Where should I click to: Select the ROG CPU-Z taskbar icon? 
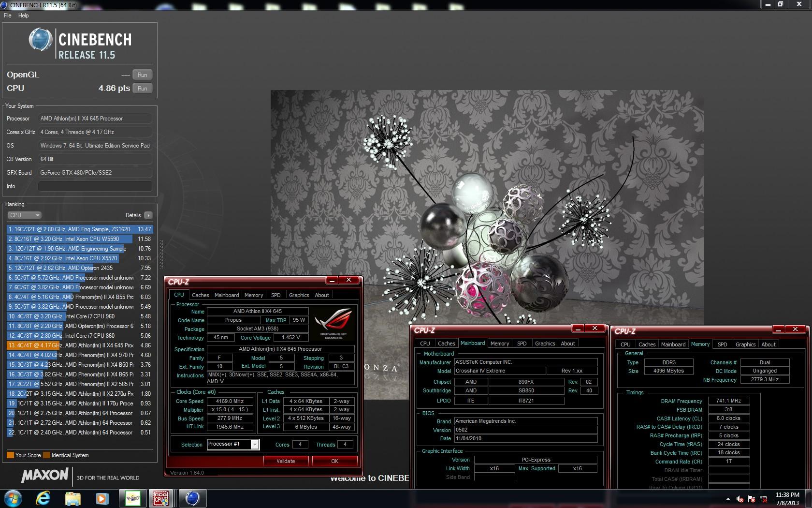(161, 498)
